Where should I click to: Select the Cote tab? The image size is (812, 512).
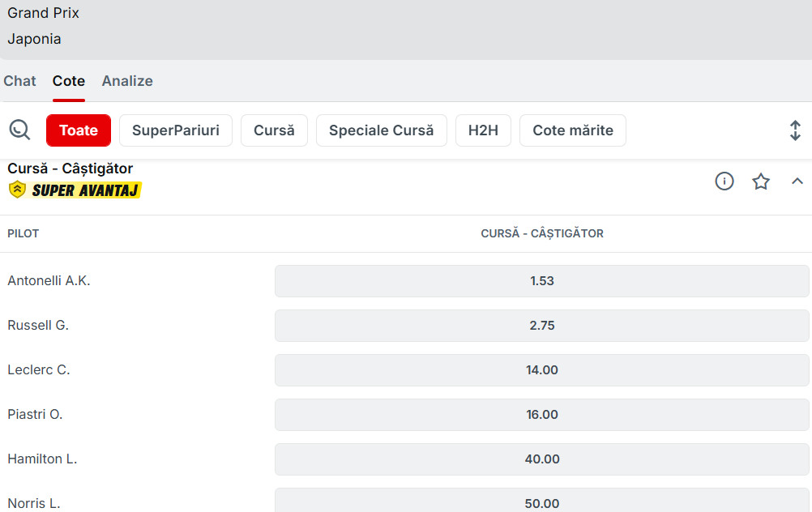[69, 81]
